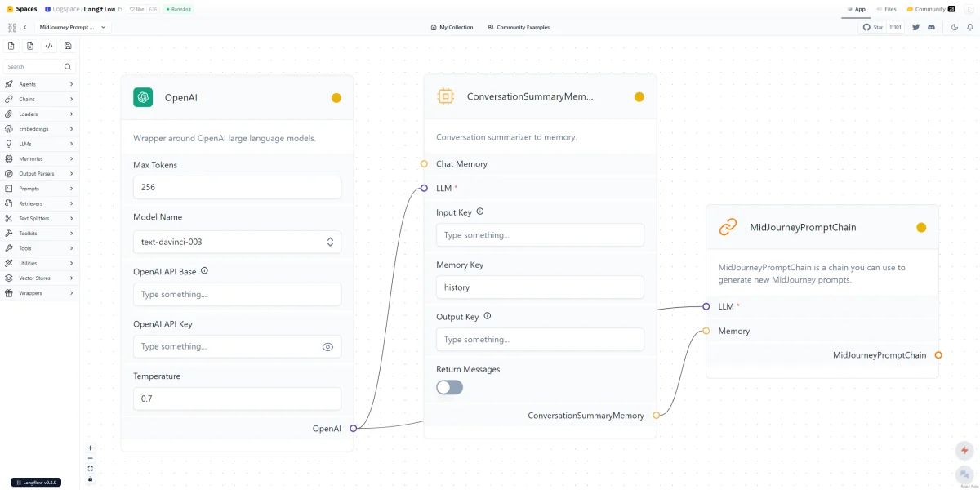Click the OpenAI node status dot
Screen dimensions: 980x490
[x=336, y=98]
